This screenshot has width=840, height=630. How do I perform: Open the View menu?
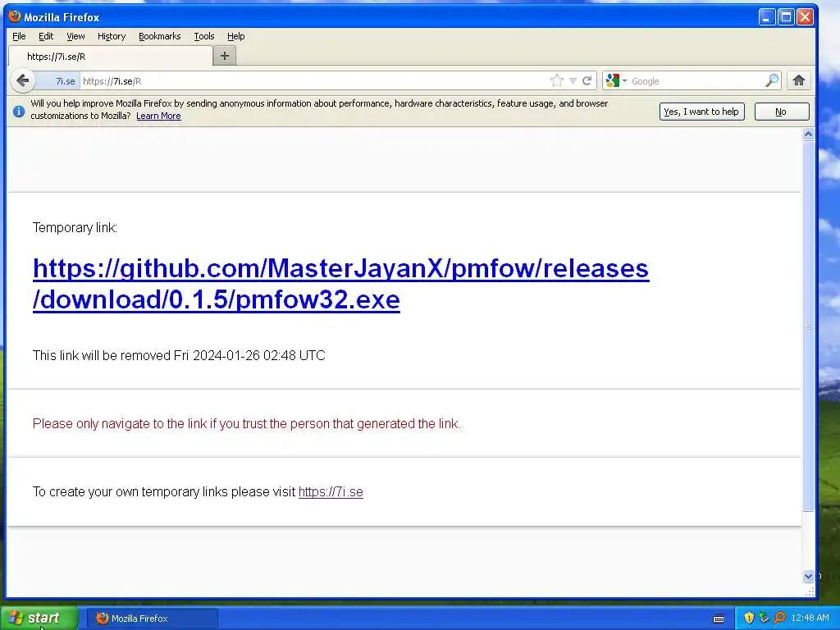75,36
